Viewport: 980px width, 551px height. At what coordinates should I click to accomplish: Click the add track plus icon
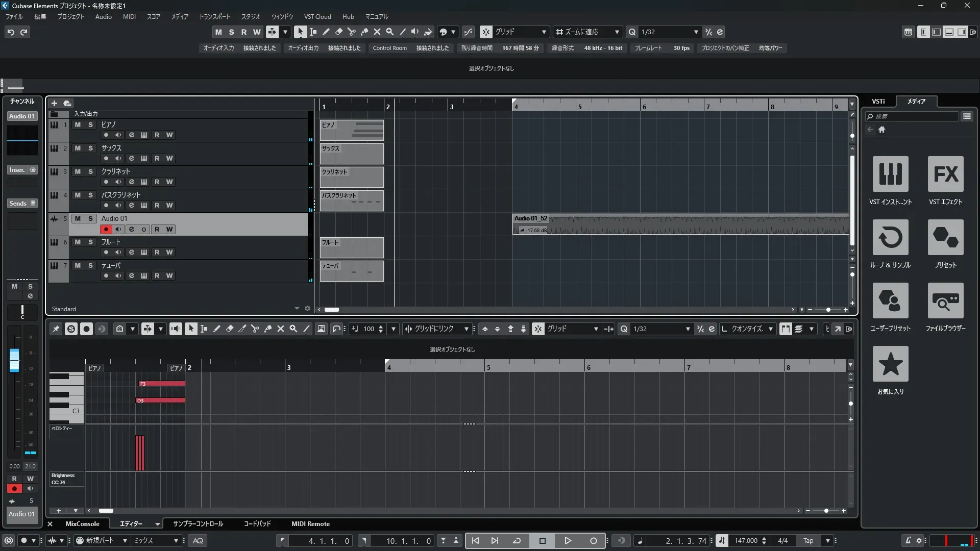54,104
